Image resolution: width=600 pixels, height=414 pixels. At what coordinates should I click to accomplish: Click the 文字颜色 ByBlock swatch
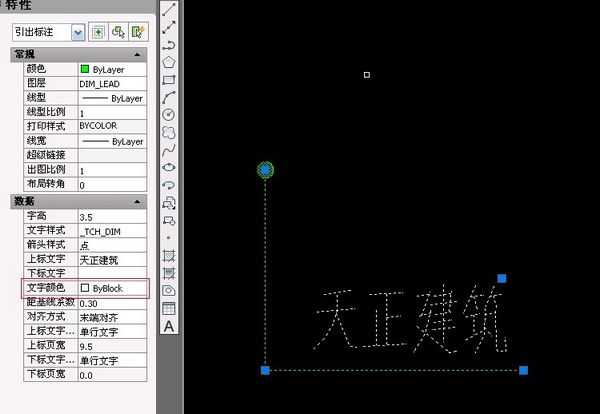pyautogui.click(x=85, y=288)
